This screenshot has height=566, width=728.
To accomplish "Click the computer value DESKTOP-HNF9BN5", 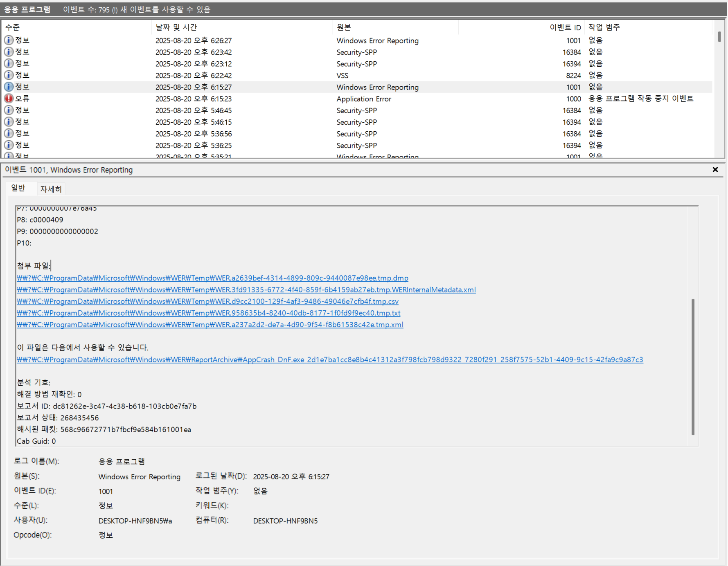I will point(285,521).
